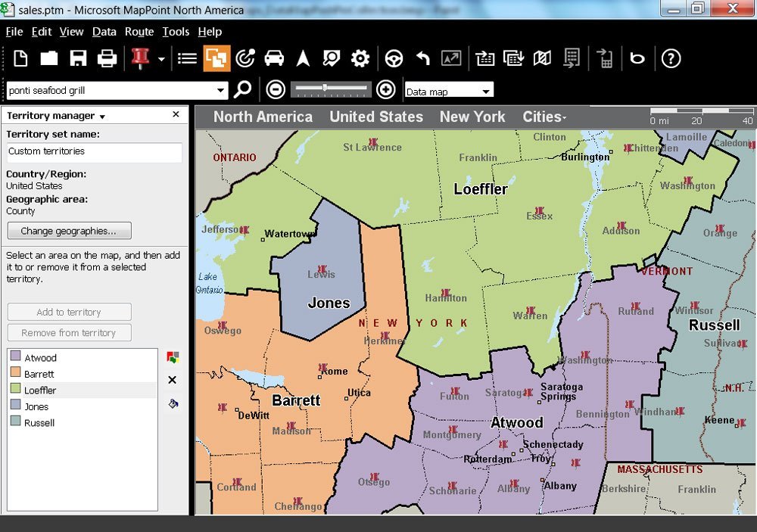This screenshot has width=757, height=532.
Task: Click the car Route Planner icon
Action: coord(274,58)
